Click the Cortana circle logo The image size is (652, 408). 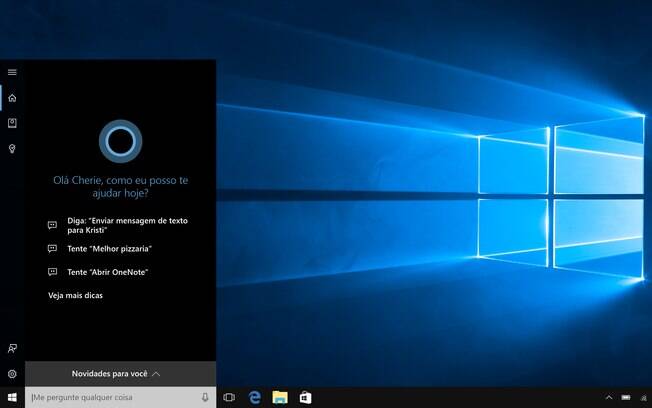(121, 141)
